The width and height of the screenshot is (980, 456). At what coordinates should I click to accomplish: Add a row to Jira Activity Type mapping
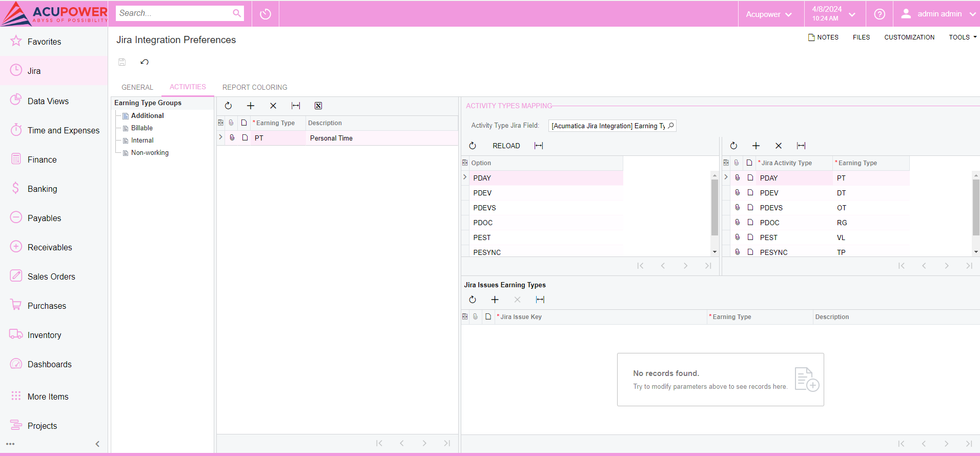pos(756,146)
